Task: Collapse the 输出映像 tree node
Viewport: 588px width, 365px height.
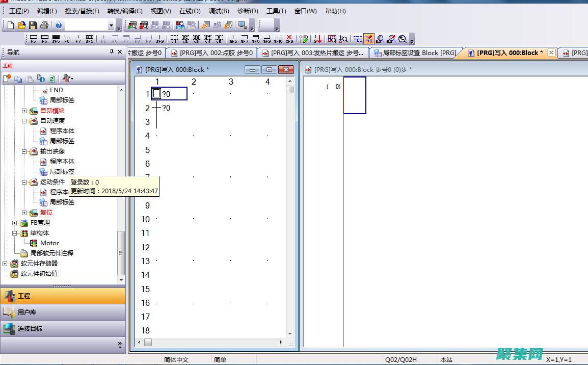Action: tap(24, 151)
